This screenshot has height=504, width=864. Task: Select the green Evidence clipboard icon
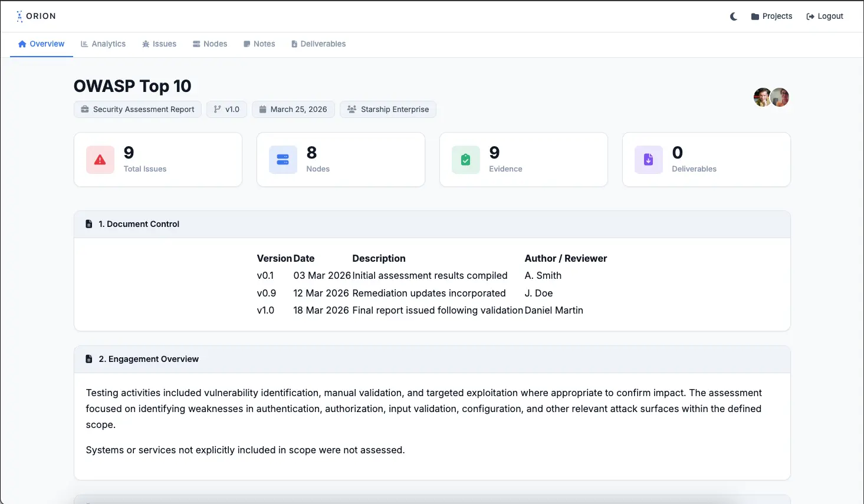(x=465, y=159)
